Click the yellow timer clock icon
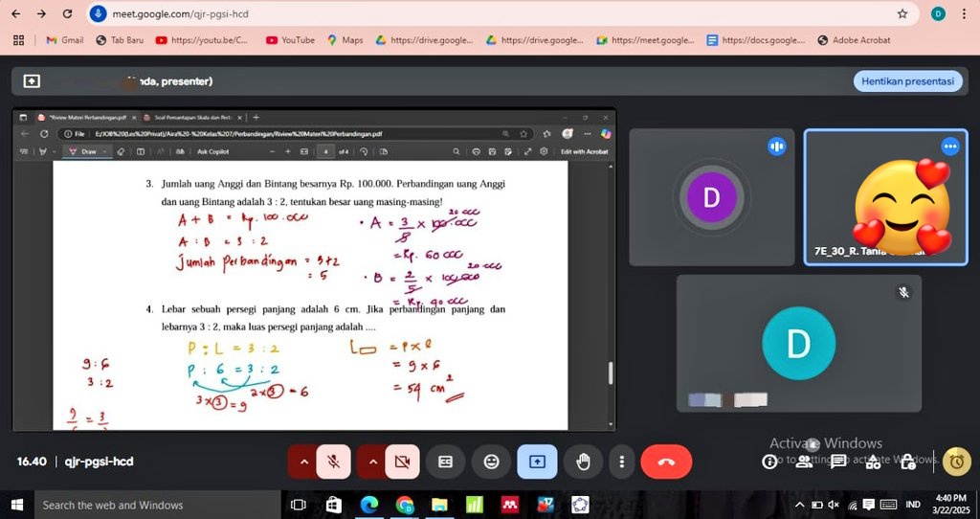Viewport: 980px width, 519px height. pyautogui.click(x=957, y=462)
